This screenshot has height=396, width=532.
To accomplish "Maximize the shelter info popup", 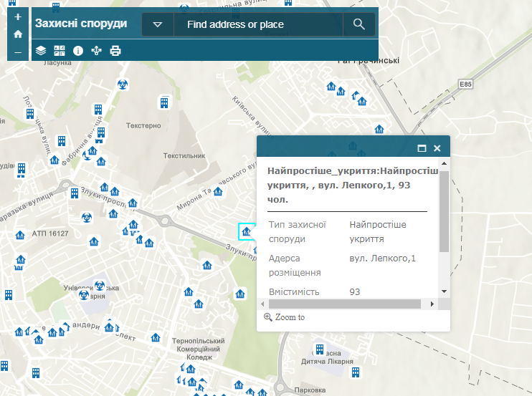I will tap(422, 148).
